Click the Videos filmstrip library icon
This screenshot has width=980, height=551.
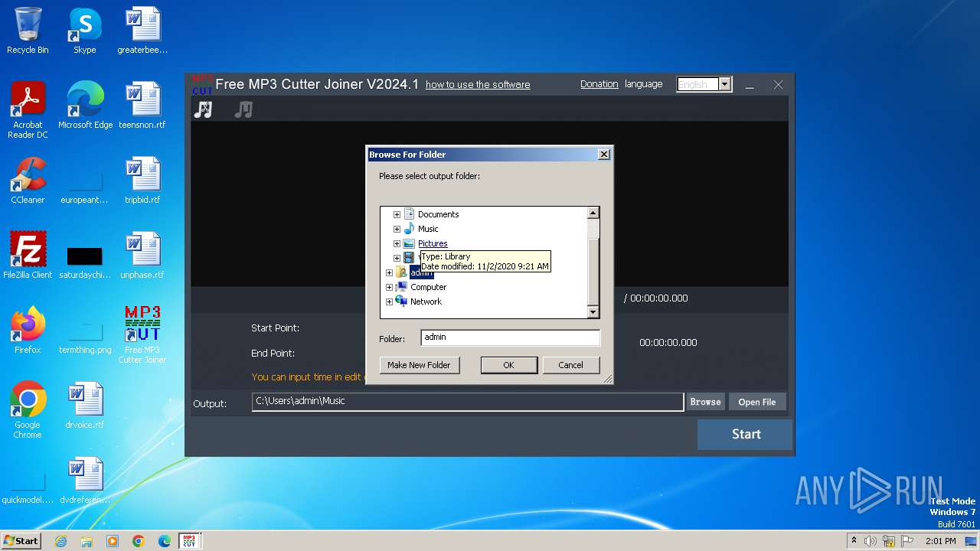coord(409,258)
